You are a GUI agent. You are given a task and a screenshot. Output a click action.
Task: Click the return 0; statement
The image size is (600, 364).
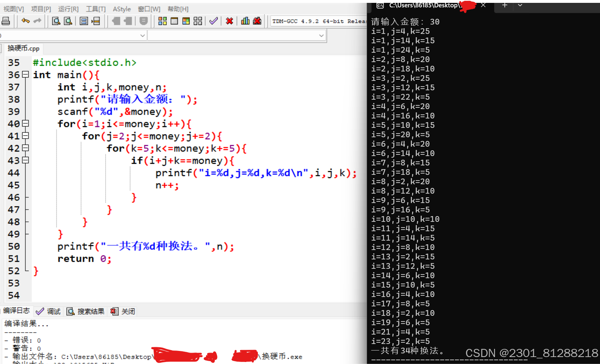click(x=84, y=259)
